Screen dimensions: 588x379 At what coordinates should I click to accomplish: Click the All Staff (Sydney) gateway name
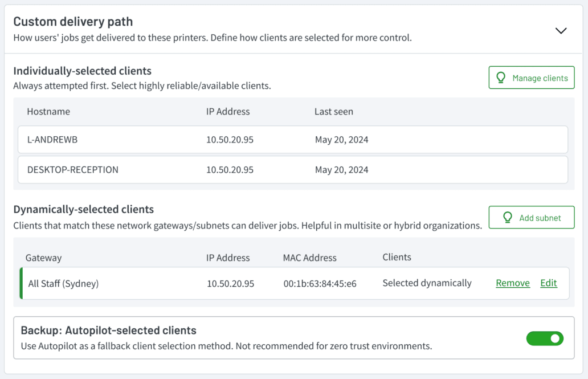pos(63,284)
